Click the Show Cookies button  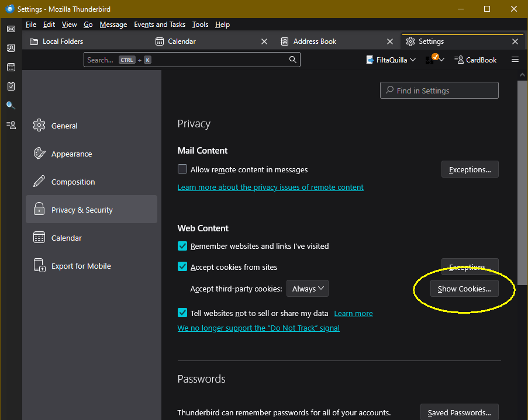pyautogui.click(x=464, y=289)
